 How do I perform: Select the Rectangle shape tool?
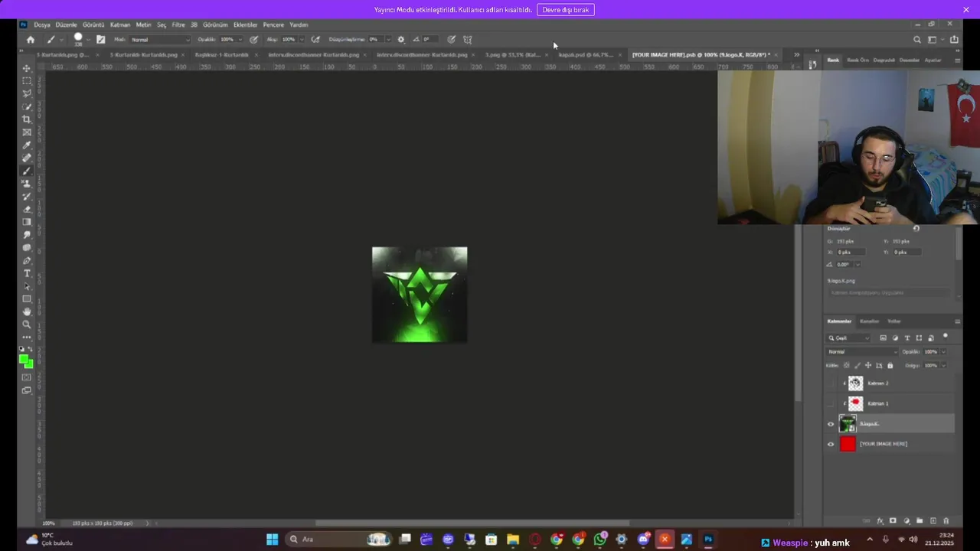pyautogui.click(x=27, y=298)
